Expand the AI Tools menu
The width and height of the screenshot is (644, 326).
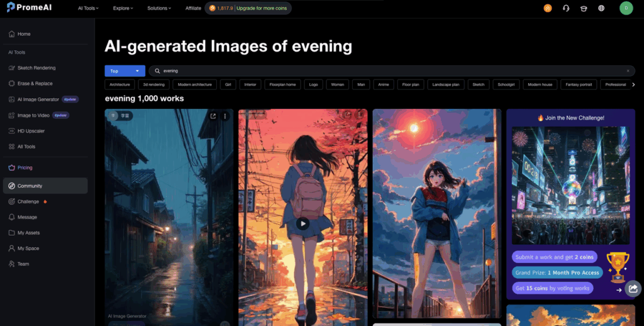[x=88, y=8]
